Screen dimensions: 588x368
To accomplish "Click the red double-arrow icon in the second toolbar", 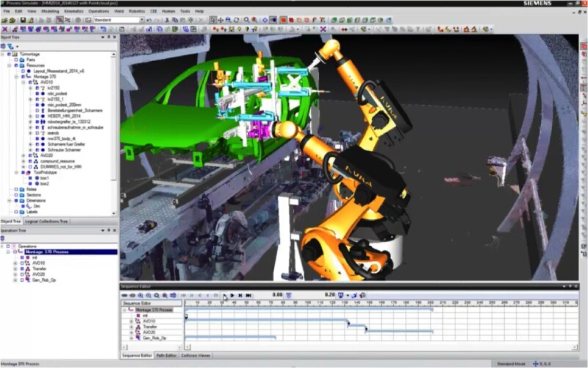I will pos(344,29).
